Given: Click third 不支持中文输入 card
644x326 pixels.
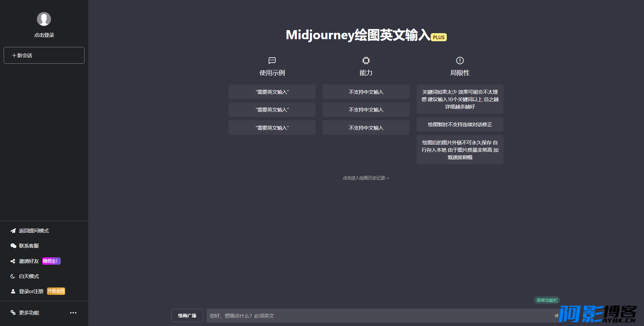Looking at the screenshot, I should pyautogui.click(x=366, y=128).
